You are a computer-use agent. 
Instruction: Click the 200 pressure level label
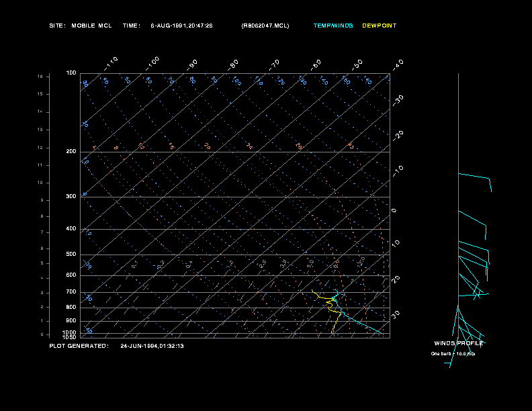(71, 152)
